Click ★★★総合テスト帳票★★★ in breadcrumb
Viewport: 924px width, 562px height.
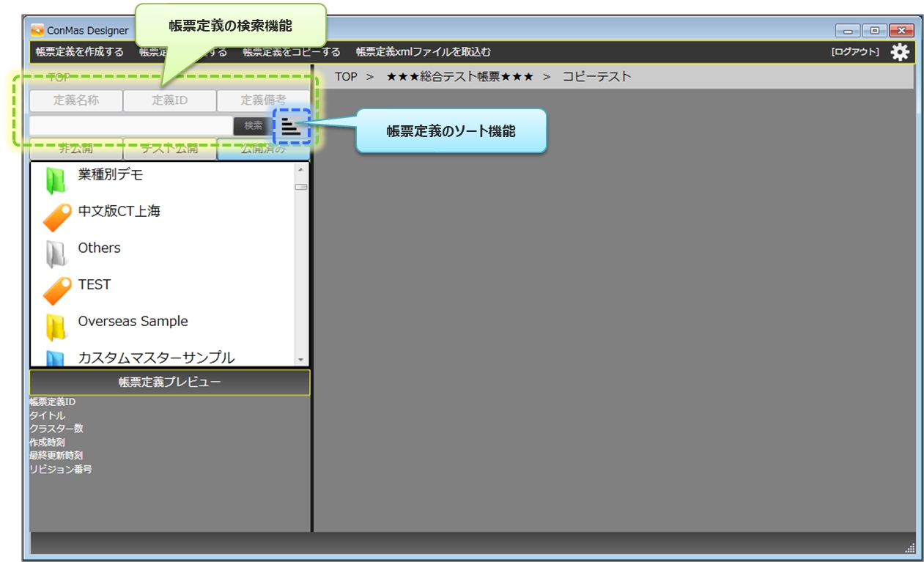(459, 76)
